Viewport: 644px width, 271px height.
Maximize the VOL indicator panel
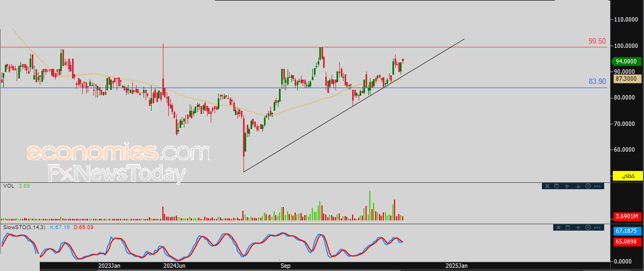[x=556, y=186]
